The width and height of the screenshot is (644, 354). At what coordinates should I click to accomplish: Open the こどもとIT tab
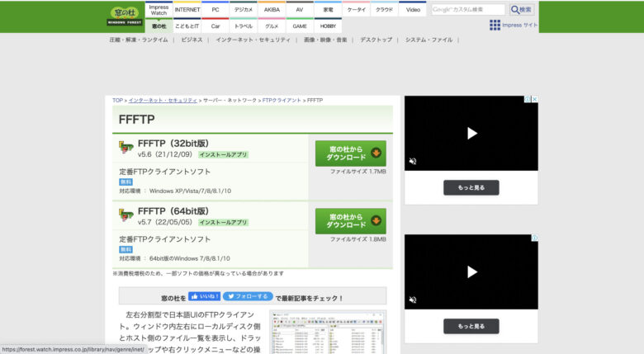pyautogui.click(x=187, y=26)
